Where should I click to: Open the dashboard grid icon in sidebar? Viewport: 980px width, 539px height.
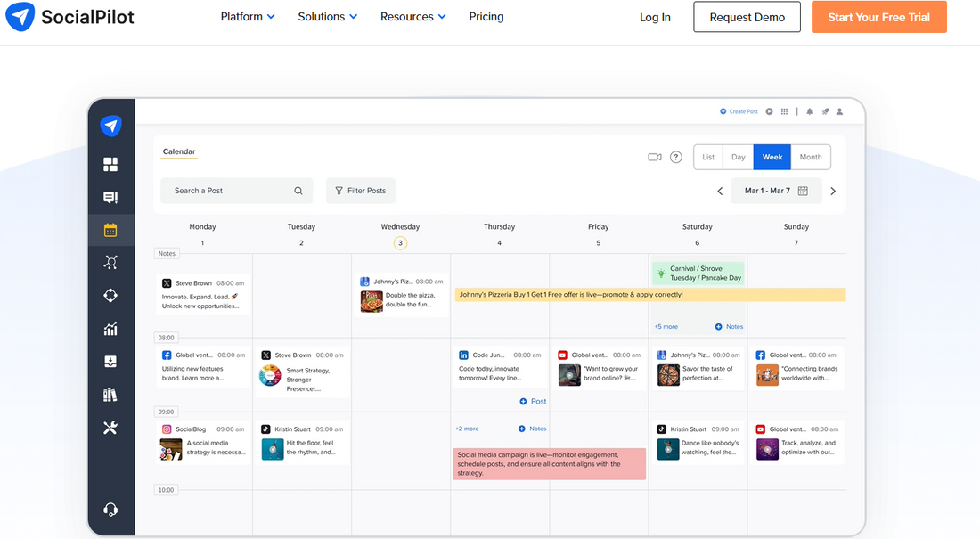point(110,165)
